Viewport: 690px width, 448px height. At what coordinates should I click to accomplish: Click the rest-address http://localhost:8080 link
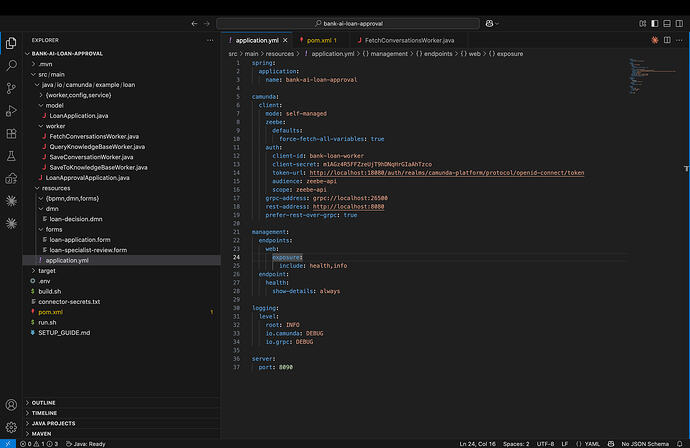pyautogui.click(x=348, y=206)
